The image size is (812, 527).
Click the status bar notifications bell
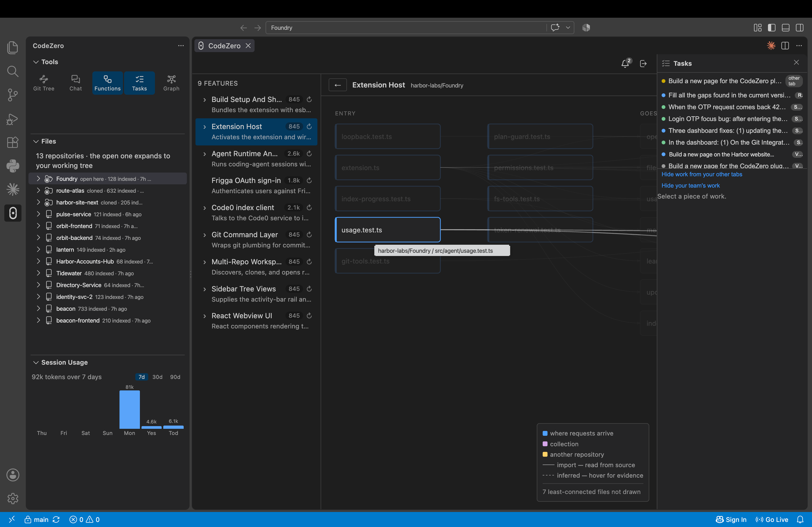coord(800,519)
